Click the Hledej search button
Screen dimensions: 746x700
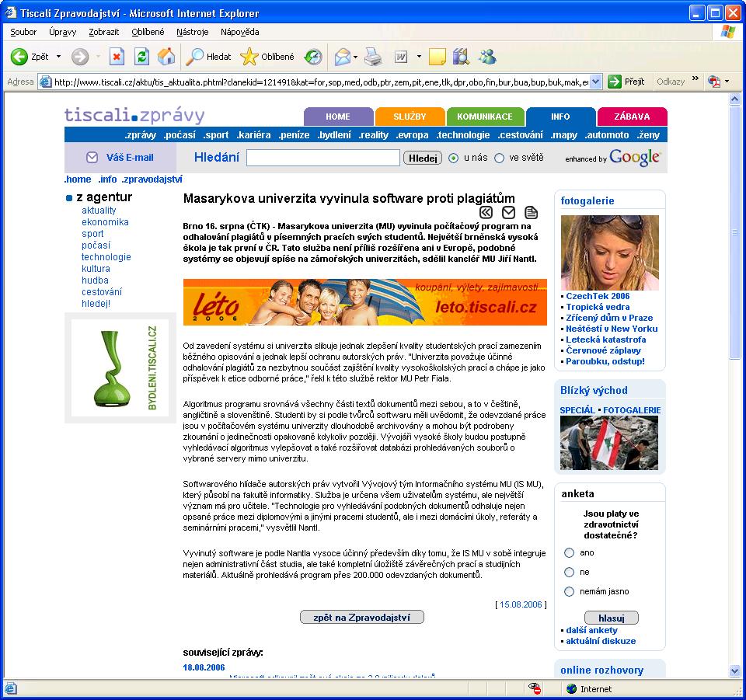[423, 158]
